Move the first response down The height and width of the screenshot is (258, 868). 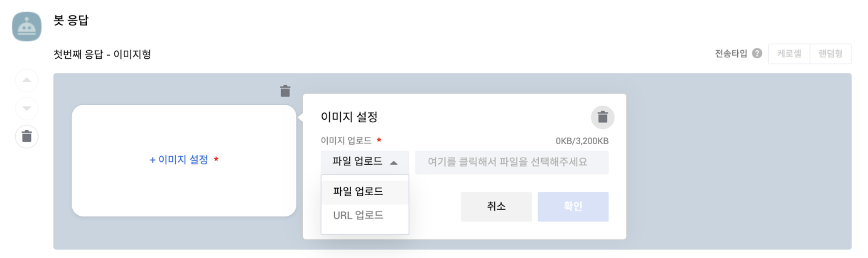coord(27,108)
